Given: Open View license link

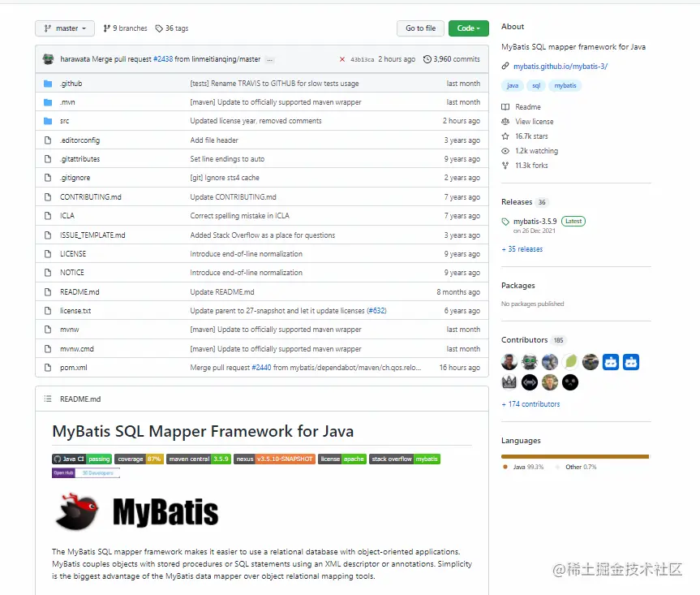Looking at the screenshot, I should (x=527, y=122).
